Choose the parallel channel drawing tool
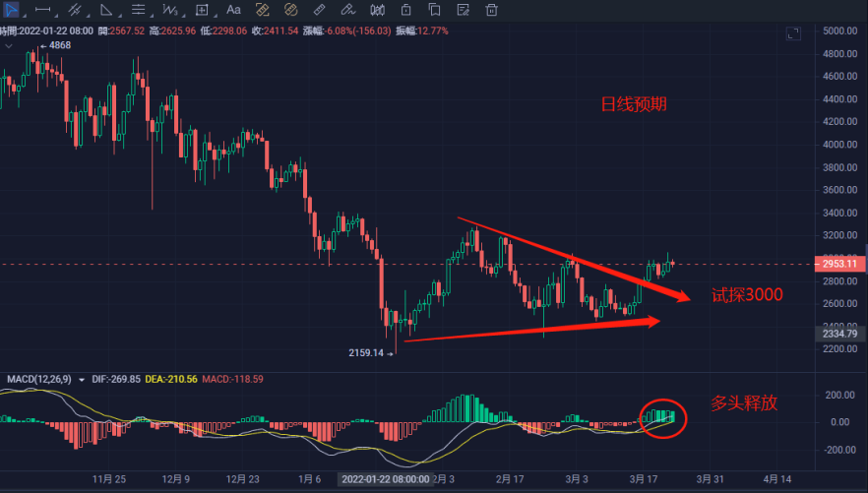The width and height of the screenshot is (868, 493). click(74, 10)
